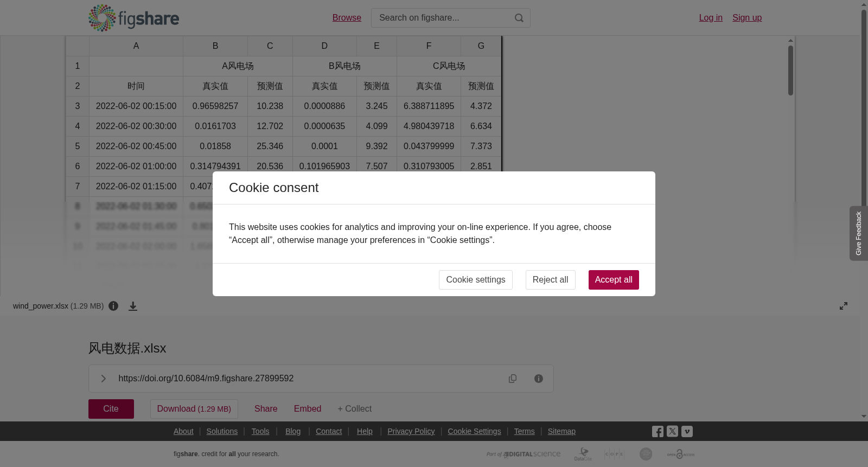Expand the DOI citation chevron

pyautogui.click(x=103, y=379)
